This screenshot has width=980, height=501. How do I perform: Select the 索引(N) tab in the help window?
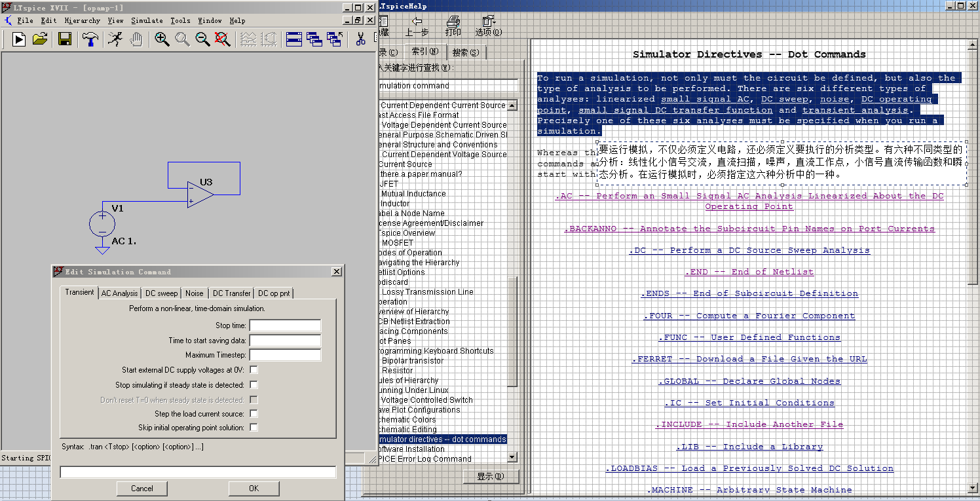click(425, 52)
